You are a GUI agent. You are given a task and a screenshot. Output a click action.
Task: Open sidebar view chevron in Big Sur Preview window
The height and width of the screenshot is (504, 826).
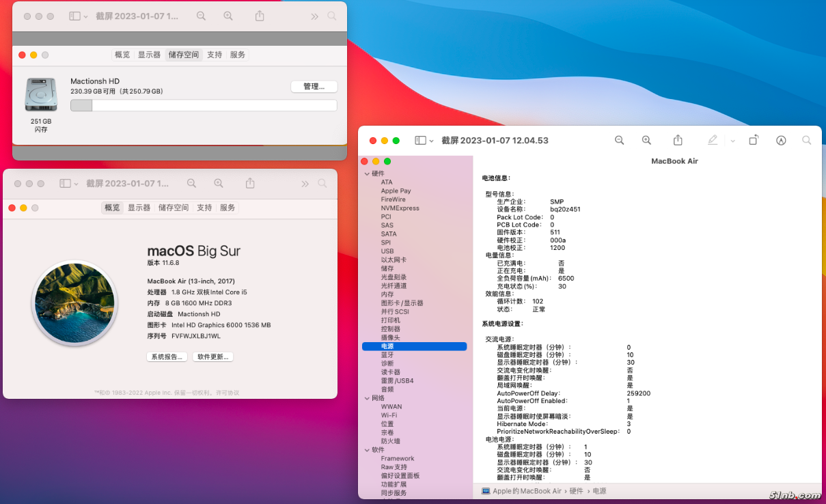click(x=76, y=184)
